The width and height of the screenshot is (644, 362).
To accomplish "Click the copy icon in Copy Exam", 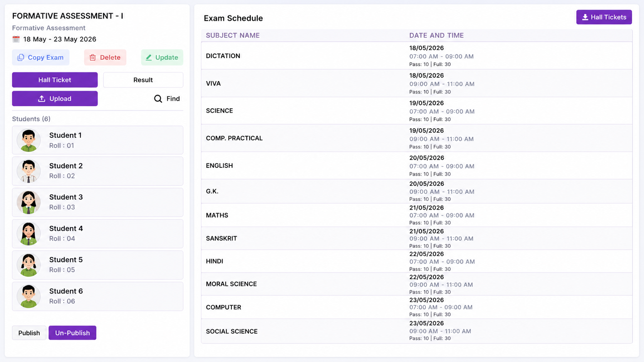I will point(21,57).
